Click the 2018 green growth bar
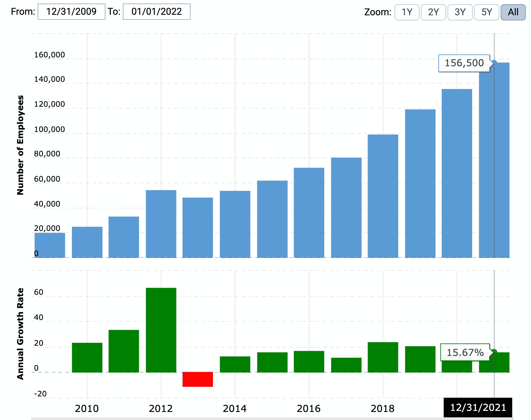Image resolution: width=531 pixels, height=420 pixels. 383,357
